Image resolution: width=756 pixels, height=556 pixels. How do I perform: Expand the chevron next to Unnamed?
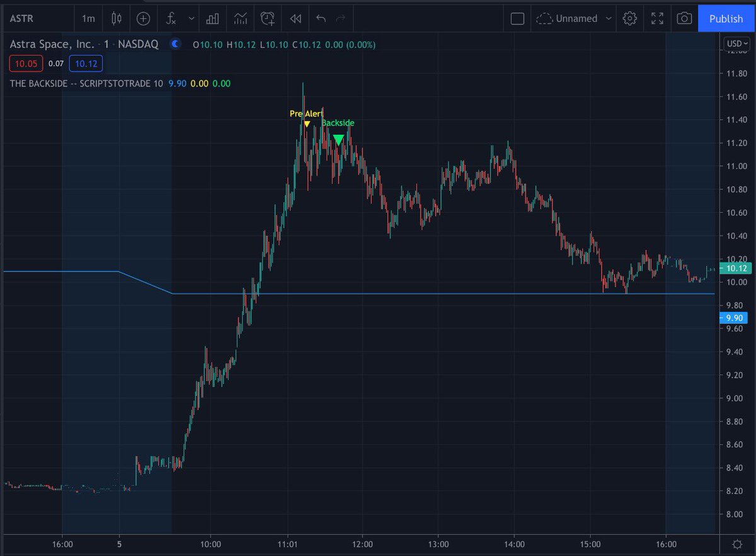coord(608,18)
